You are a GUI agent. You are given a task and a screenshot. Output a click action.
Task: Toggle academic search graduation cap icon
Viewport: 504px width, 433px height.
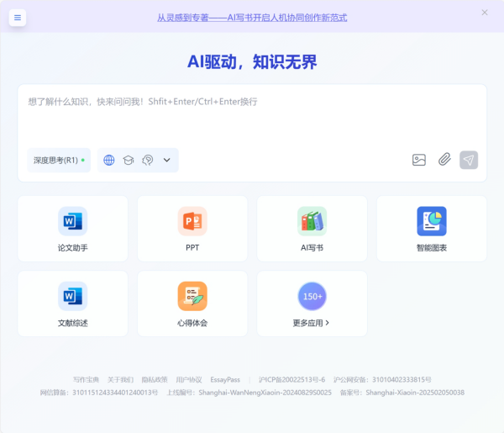tap(129, 160)
